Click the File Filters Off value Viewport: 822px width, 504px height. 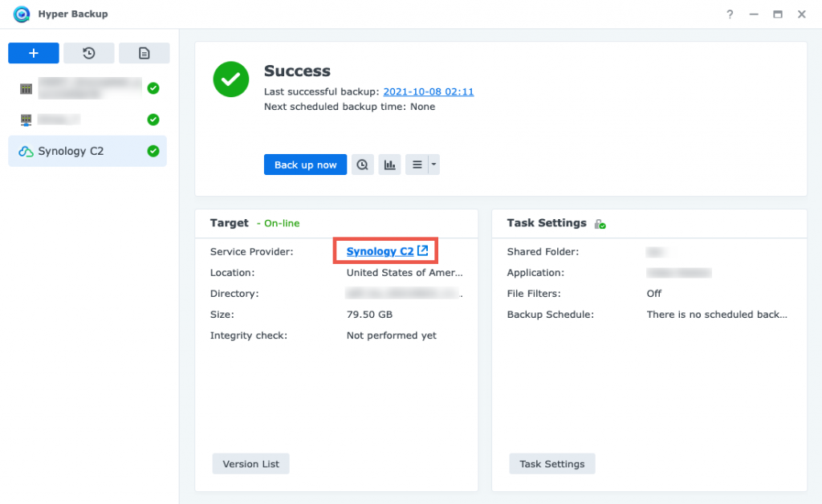(653, 294)
